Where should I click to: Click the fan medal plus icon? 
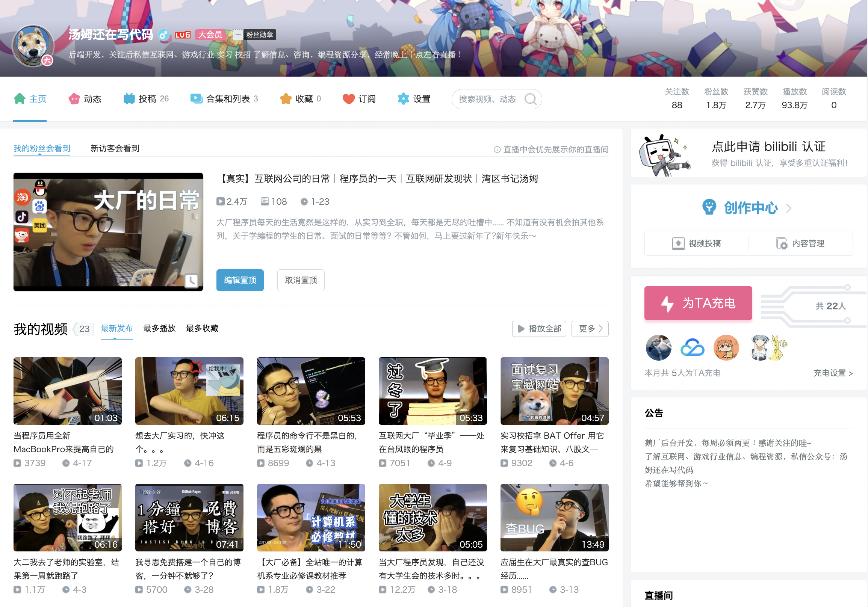(237, 35)
